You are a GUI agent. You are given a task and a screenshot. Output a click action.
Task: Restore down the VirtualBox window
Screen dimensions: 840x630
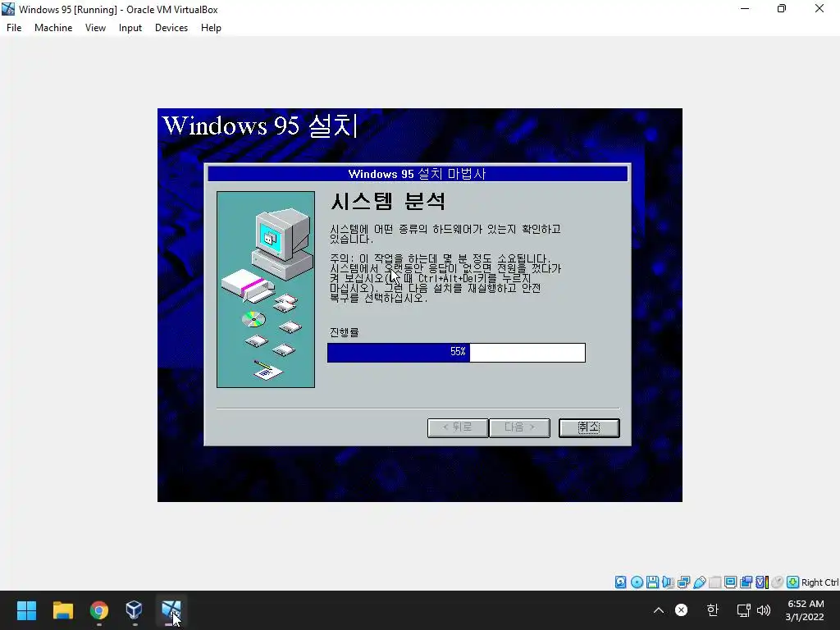(782, 8)
